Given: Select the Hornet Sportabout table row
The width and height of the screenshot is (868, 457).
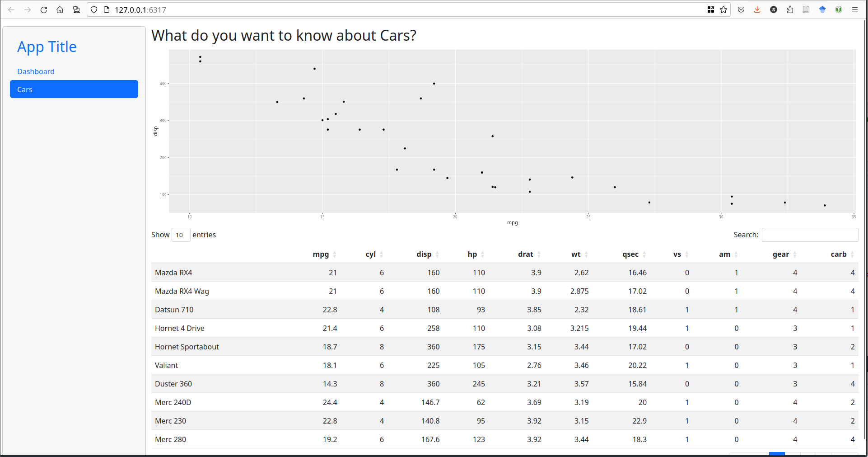Looking at the screenshot, I should coord(505,347).
